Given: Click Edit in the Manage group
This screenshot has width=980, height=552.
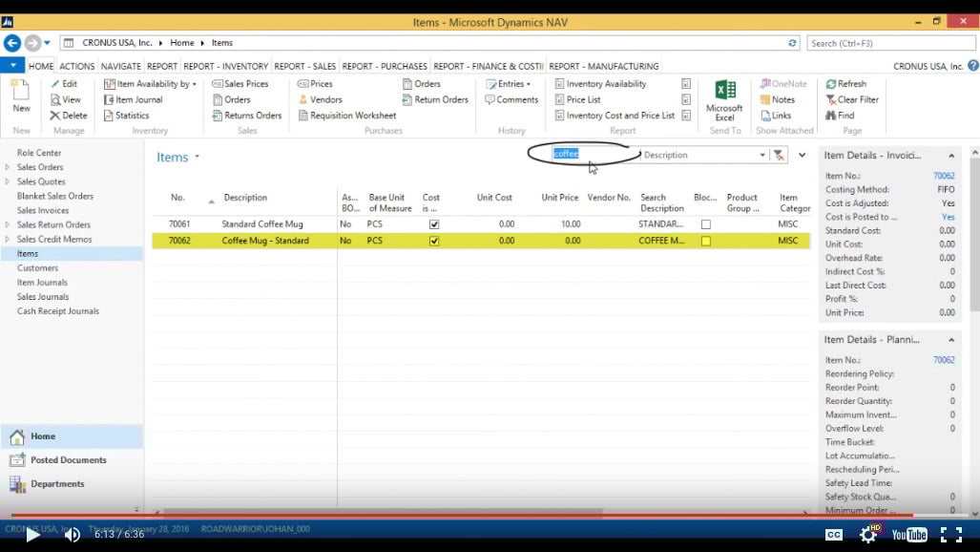Looking at the screenshot, I should [64, 84].
